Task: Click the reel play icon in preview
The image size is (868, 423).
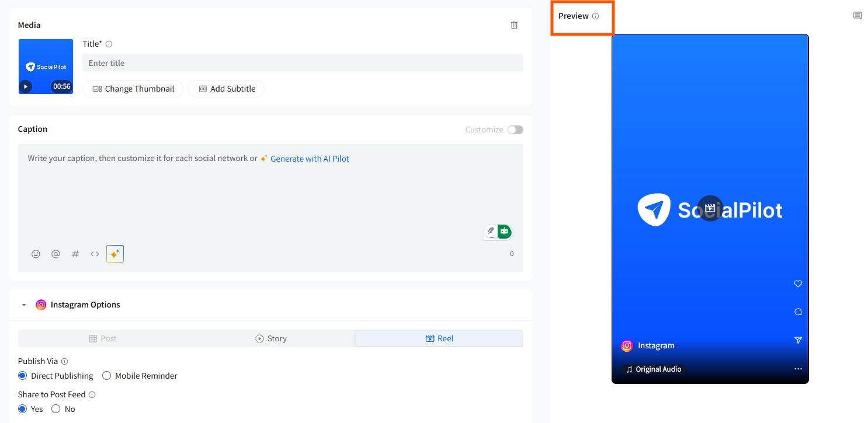Action: [710, 208]
